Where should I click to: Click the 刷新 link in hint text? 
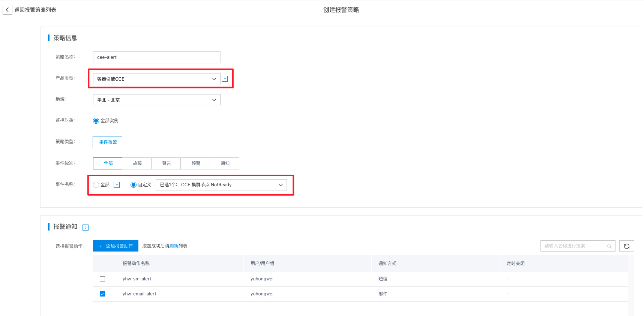[174, 246]
